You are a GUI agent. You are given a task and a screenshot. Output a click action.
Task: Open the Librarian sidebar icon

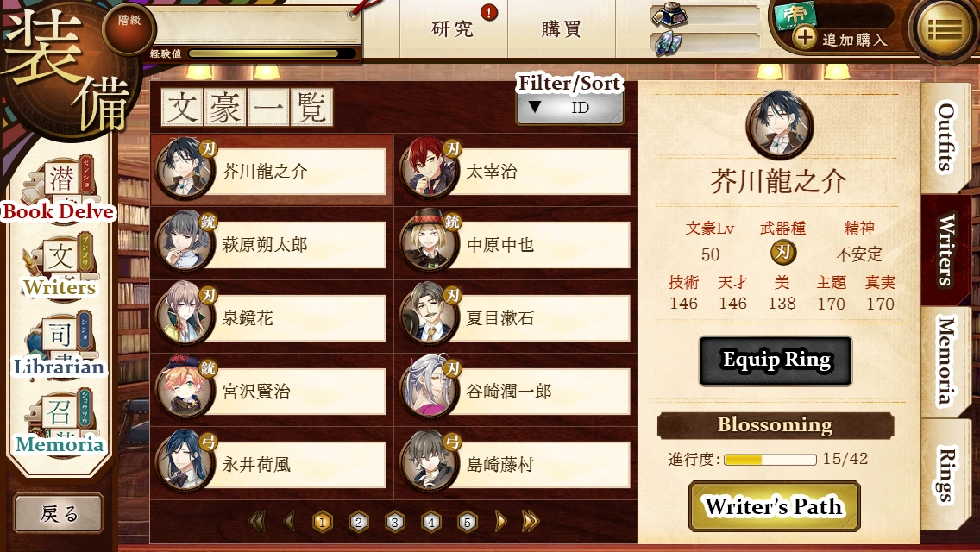pyautogui.click(x=60, y=344)
